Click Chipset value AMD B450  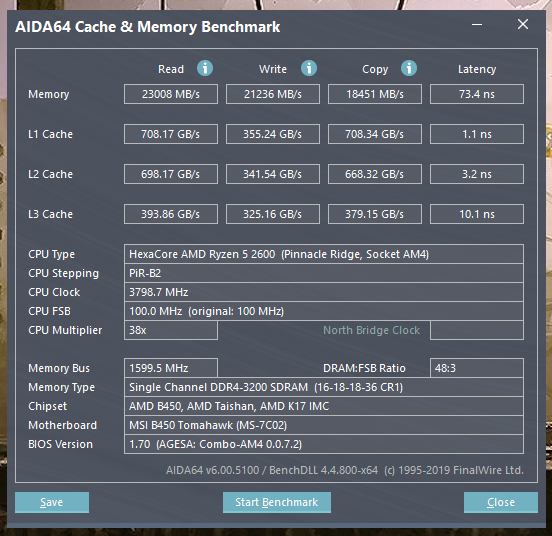(x=324, y=406)
